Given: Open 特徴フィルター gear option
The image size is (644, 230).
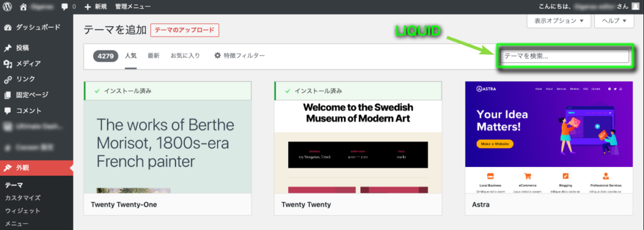Looking at the screenshot, I should (x=240, y=55).
